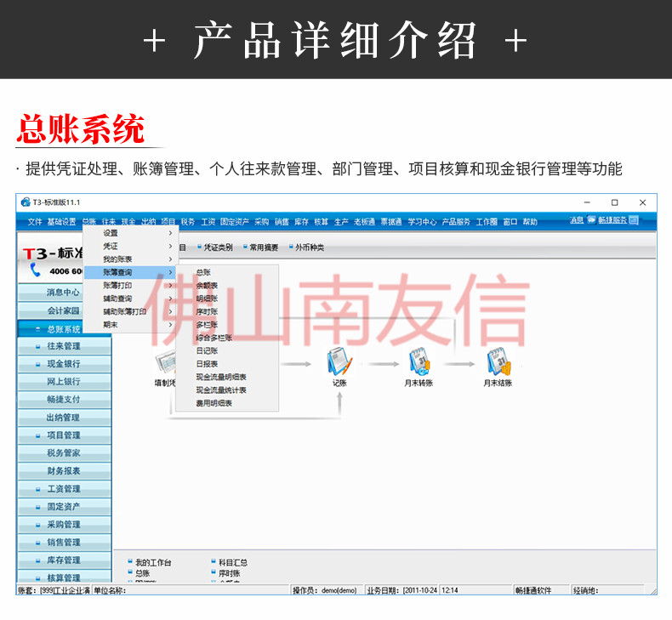
Task: Click the 畅捷服务 link at top right
Action: click(612, 220)
